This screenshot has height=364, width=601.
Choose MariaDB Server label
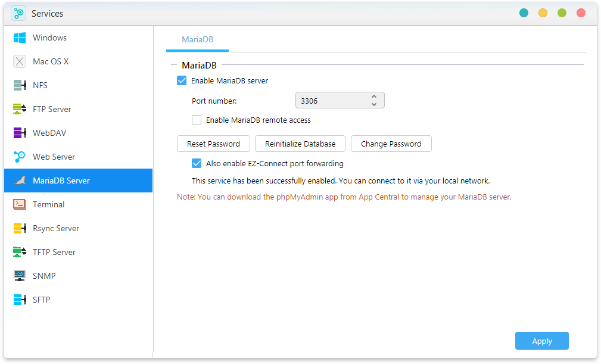pos(61,181)
